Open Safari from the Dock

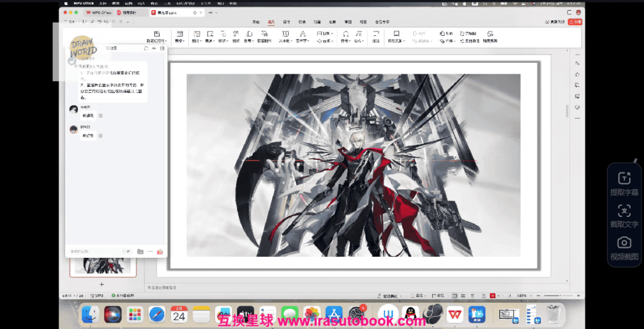coord(157,315)
